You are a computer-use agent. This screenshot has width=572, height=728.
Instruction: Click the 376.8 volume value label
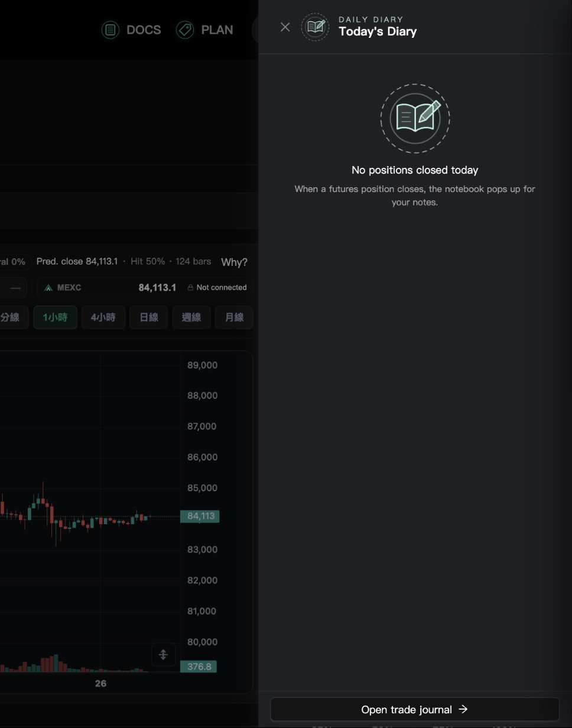coord(199,667)
